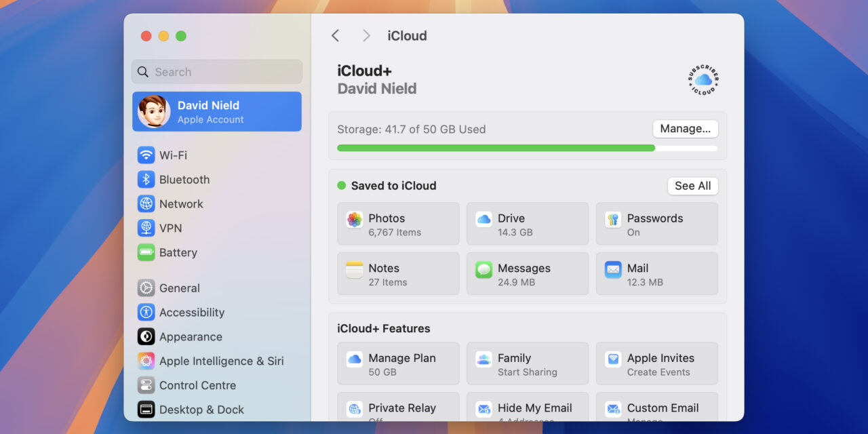Open the Custom Email tile label

[663, 408]
